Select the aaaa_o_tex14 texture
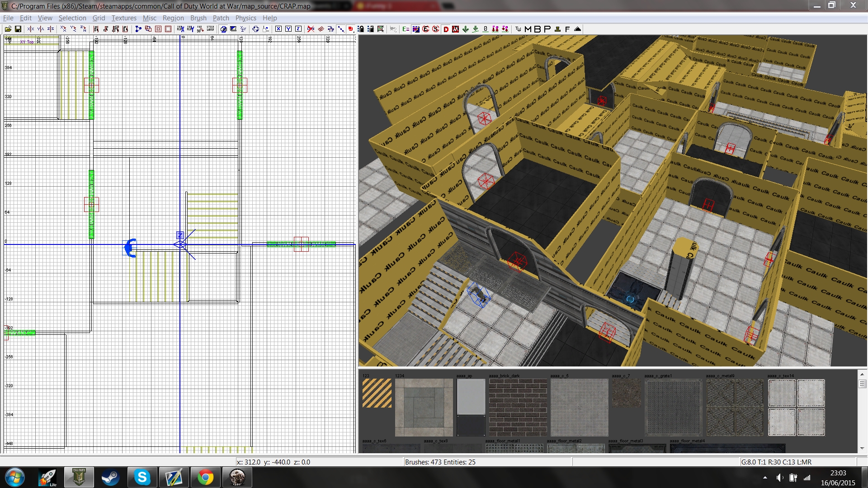868x488 pixels. pos(796,407)
